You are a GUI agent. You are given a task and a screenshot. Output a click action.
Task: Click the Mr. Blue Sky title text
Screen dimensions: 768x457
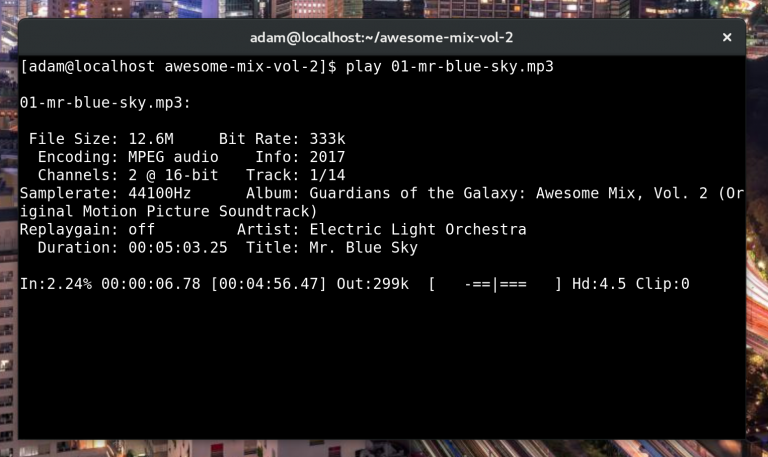pyautogui.click(x=363, y=248)
